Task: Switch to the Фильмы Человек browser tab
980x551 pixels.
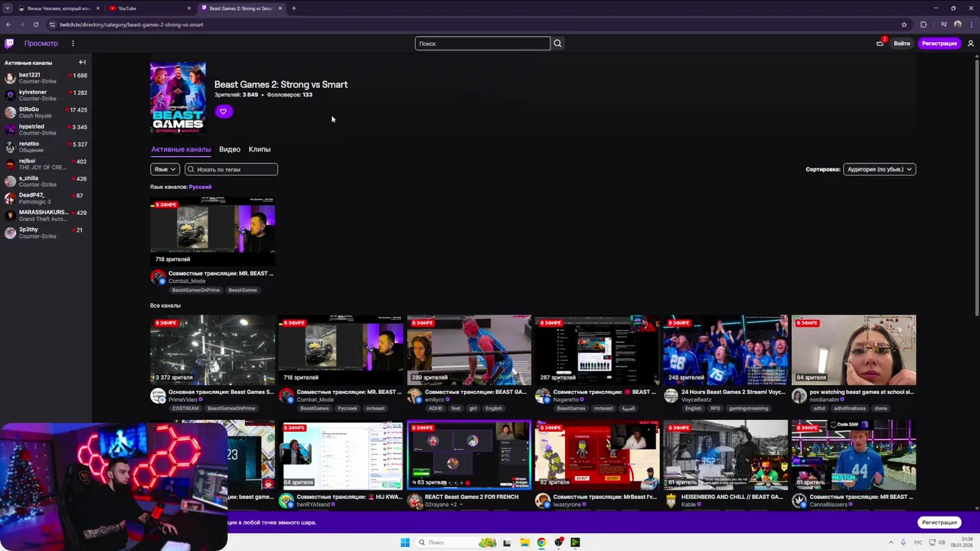Action: click(59, 8)
